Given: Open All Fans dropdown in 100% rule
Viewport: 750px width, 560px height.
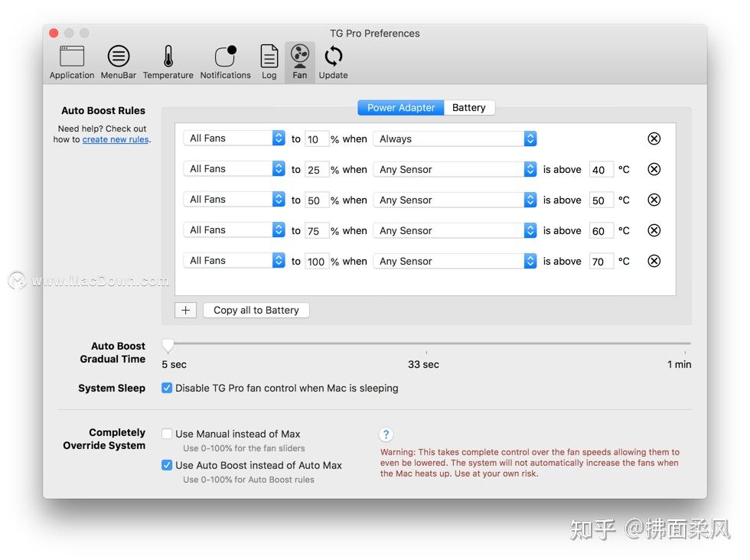Looking at the screenshot, I should 234,261.
